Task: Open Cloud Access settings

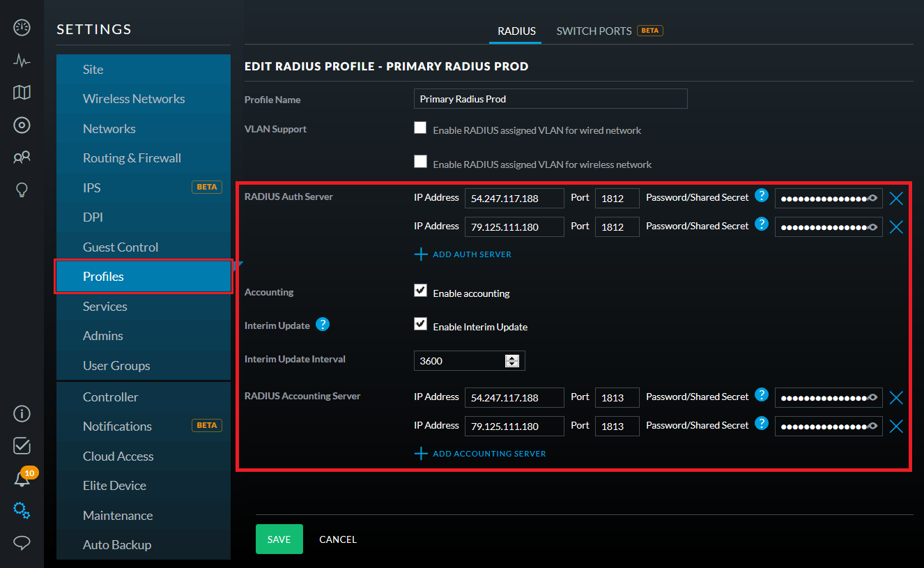Action: pos(144,456)
